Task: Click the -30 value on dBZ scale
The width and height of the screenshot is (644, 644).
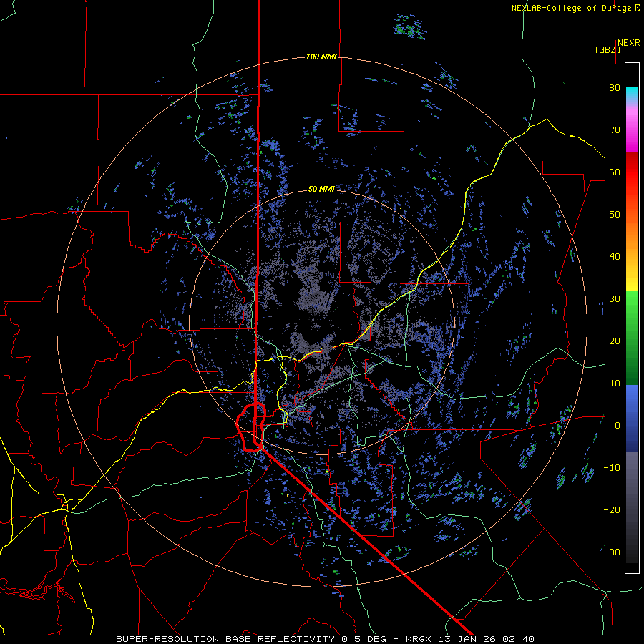Action: (x=612, y=552)
